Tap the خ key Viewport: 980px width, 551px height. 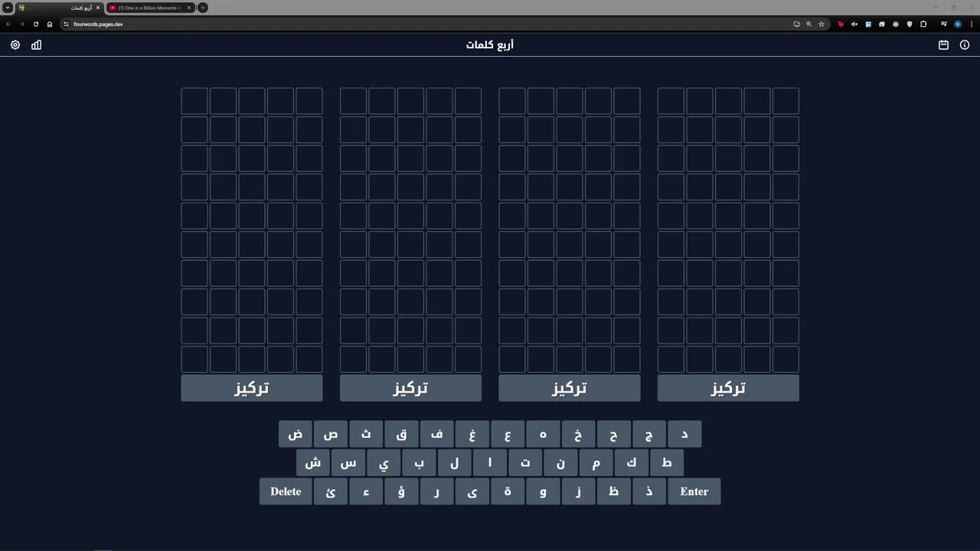click(x=578, y=434)
